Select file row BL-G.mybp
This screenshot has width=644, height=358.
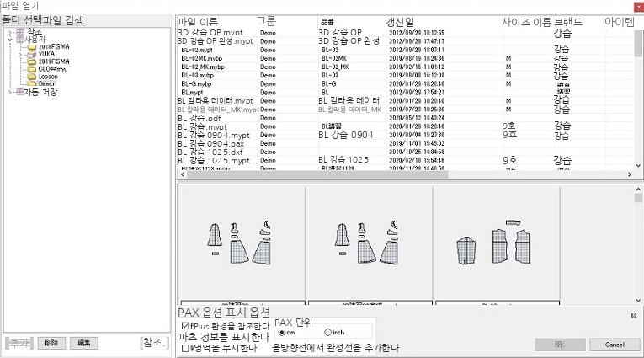click(406, 84)
